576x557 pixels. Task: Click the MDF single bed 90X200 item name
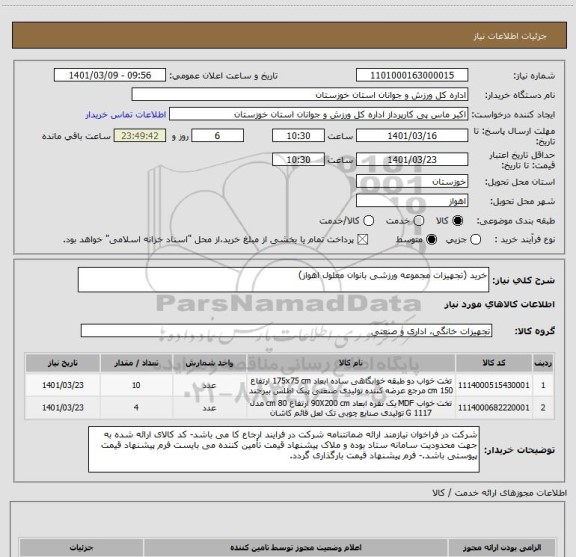351,408
